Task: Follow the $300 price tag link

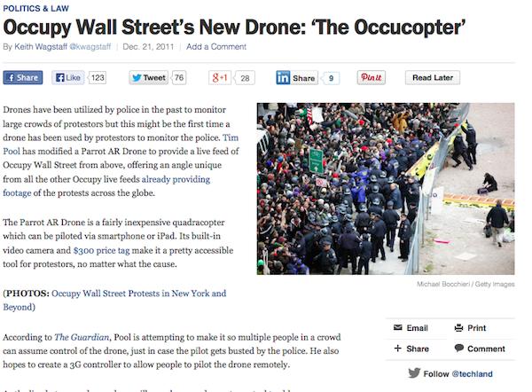Action: [x=101, y=250]
